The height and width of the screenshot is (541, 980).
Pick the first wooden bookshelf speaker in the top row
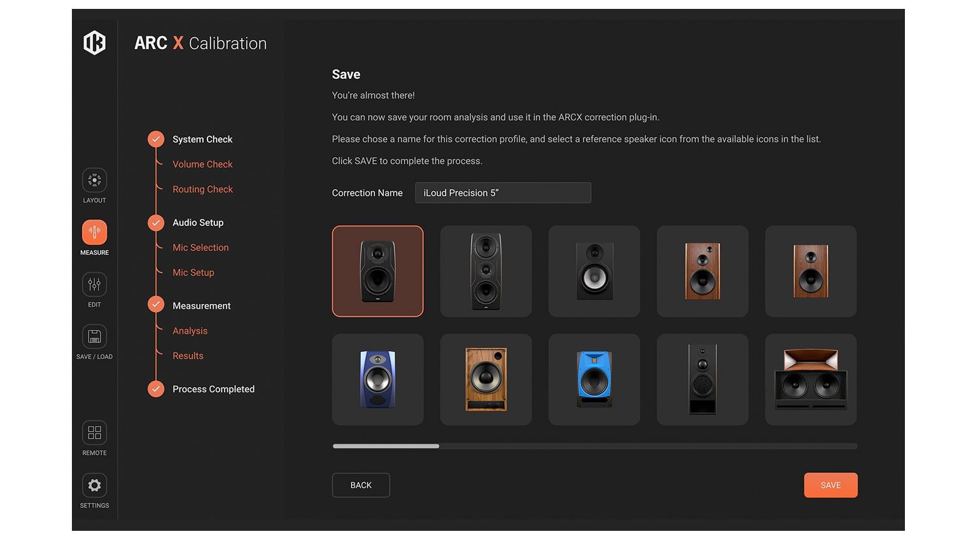(x=703, y=271)
